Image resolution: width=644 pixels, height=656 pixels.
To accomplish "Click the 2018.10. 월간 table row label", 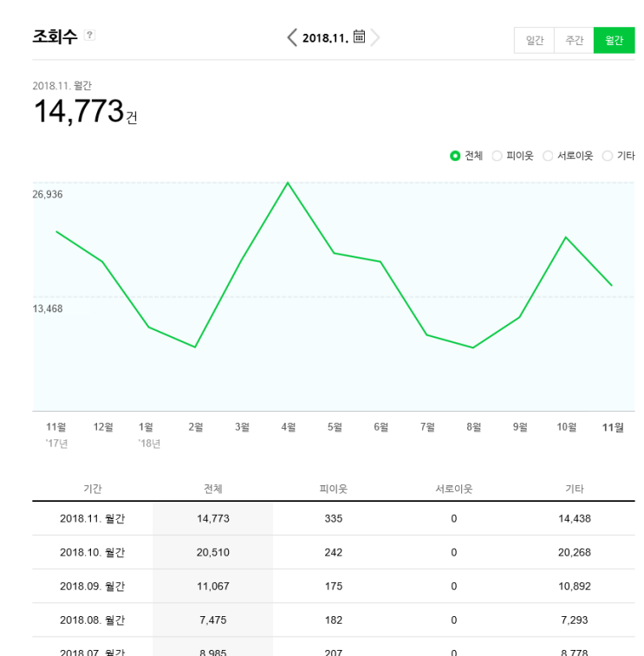I will [93, 553].
